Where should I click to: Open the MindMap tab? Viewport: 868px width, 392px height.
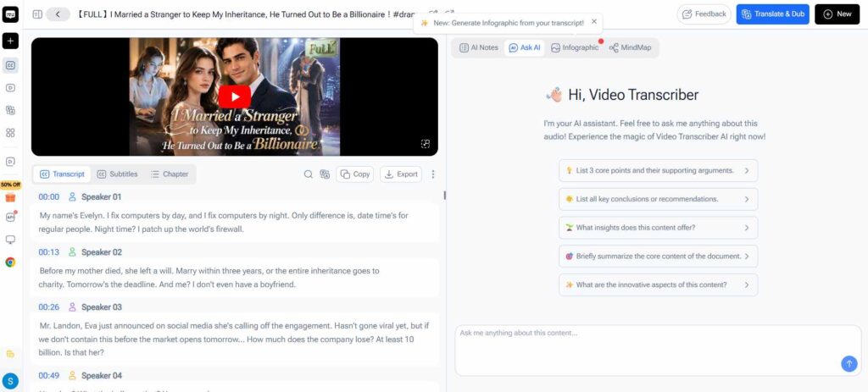[x=630, y=47]
